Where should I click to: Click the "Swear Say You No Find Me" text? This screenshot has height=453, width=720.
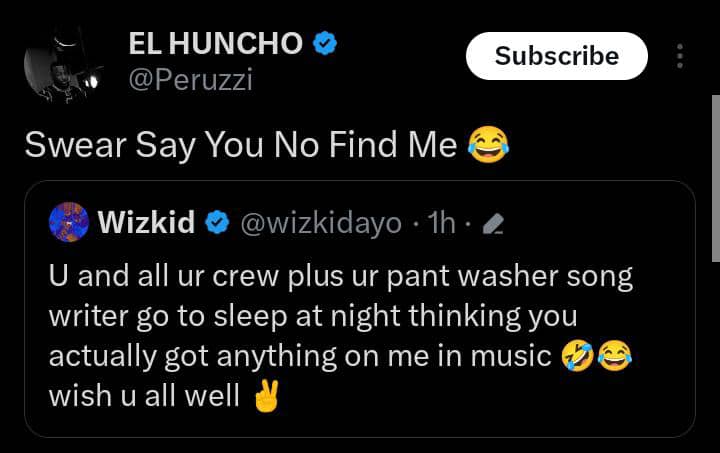click(240, 146)
